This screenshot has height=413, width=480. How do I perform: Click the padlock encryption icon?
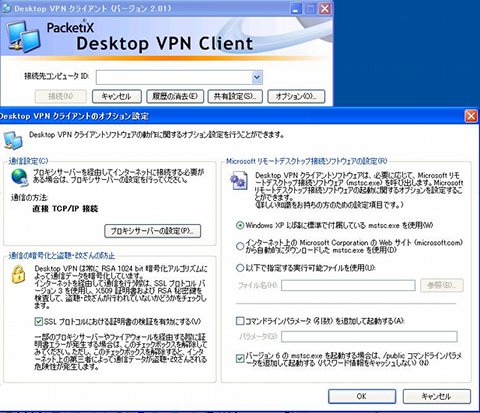click(19, 274)
